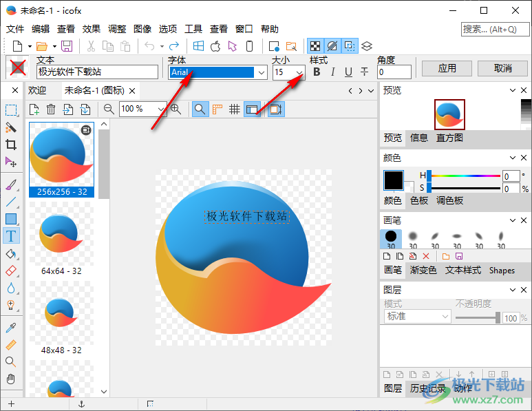Toggle the checkerboard transparency background
This screenshot has height=411, width=532.
[315, 46]
